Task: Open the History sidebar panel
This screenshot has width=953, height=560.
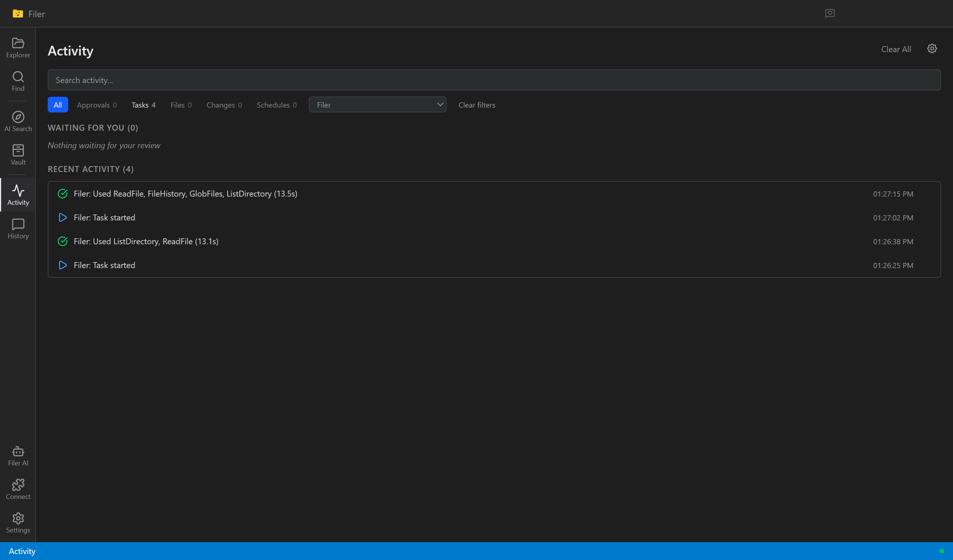Action: [x=18, y=229]
